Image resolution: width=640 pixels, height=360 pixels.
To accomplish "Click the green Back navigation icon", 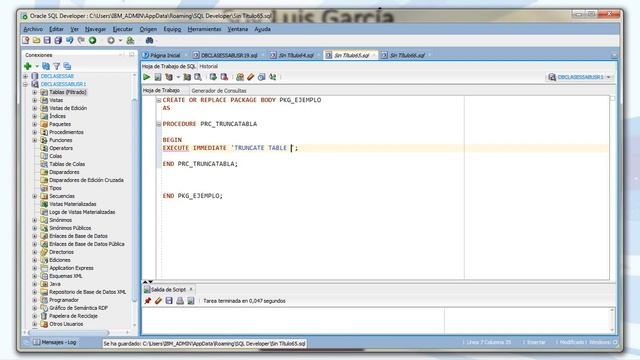I will click(93, 40).
